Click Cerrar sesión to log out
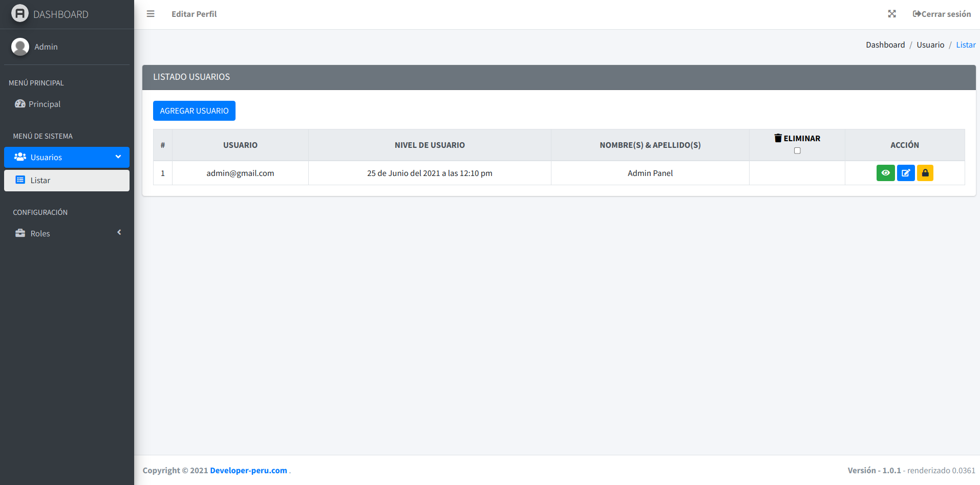The image size is (980, 485). (942, 14)
